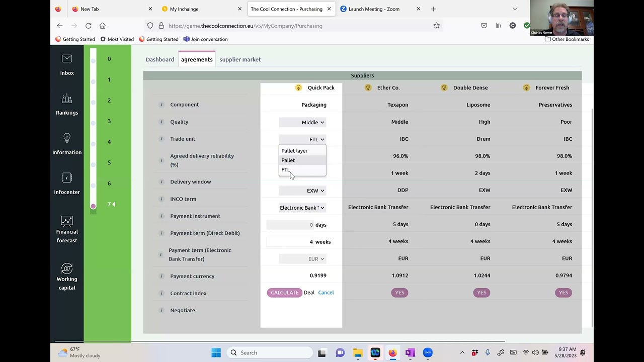Open the Infocenter sidebar item
The width and height of the screenshot is (644, 362).
tap(67, 184)
